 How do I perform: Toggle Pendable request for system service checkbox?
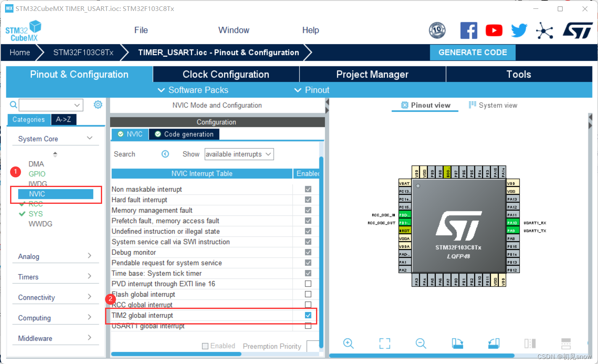308,263
